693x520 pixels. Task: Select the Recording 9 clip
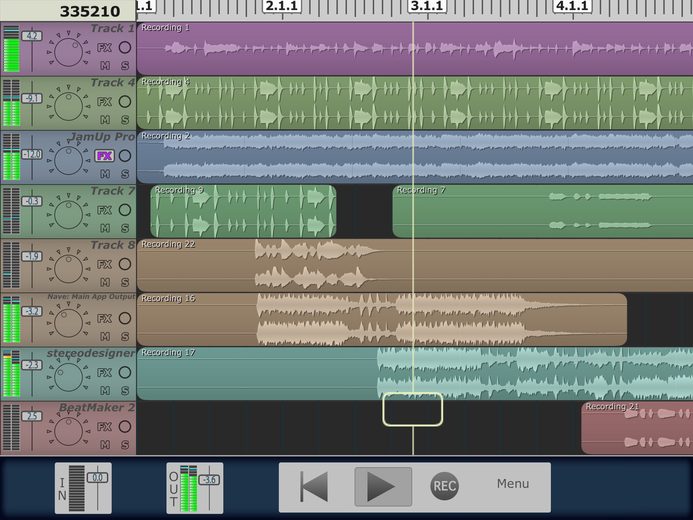coord(243,211)
